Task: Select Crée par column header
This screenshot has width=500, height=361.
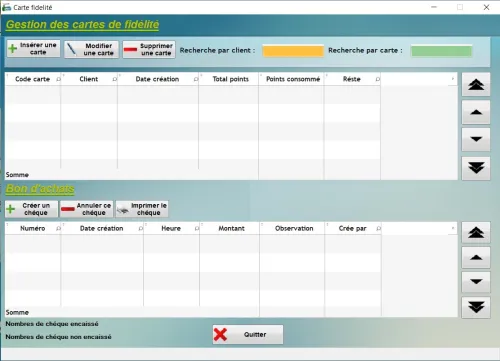Action: pos(352,228)
